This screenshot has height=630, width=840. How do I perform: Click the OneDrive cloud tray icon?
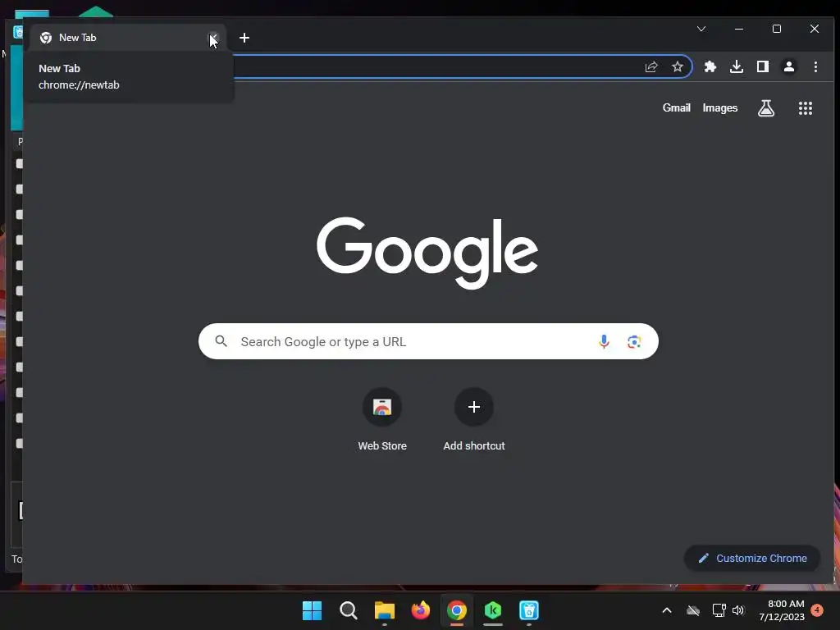pos(693,610)
